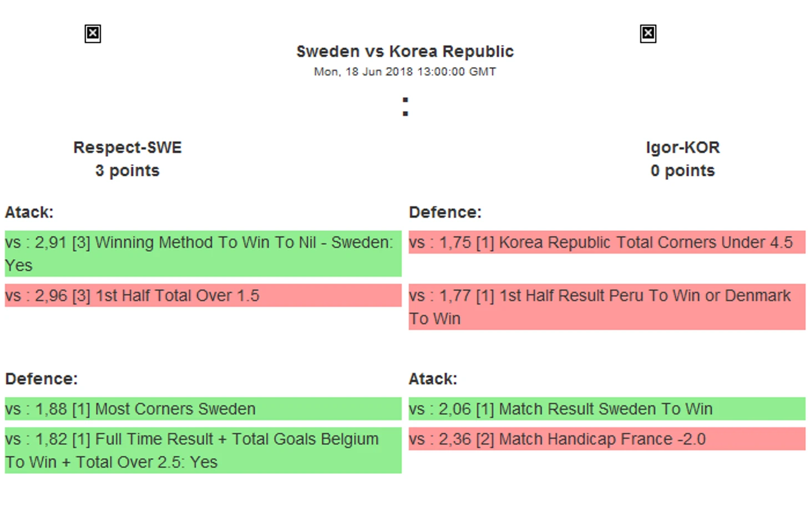810x532 pixels.
Task: Select the Most Corners Sweden bet row
Action: [x=203, y=409]
